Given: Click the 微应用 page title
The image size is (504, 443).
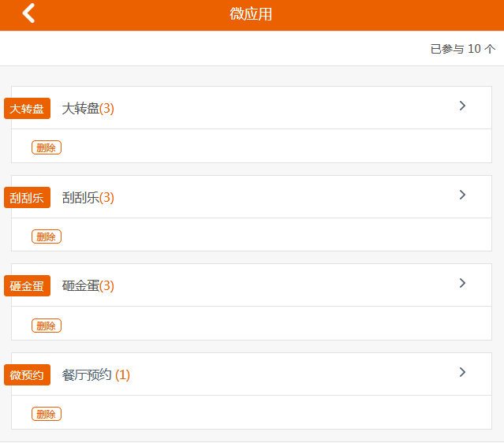Looking at the screenshot, I should click(x=252, y=14).
